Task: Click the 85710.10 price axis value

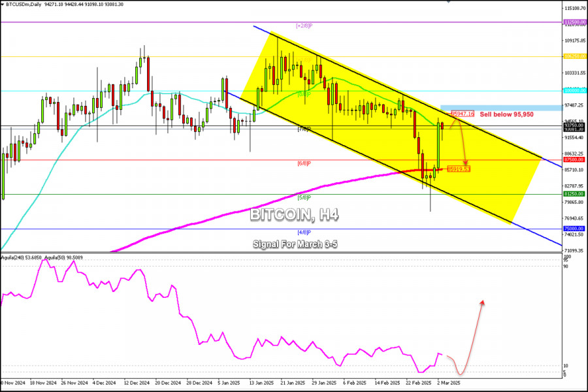Action: (x=574, y=170)
